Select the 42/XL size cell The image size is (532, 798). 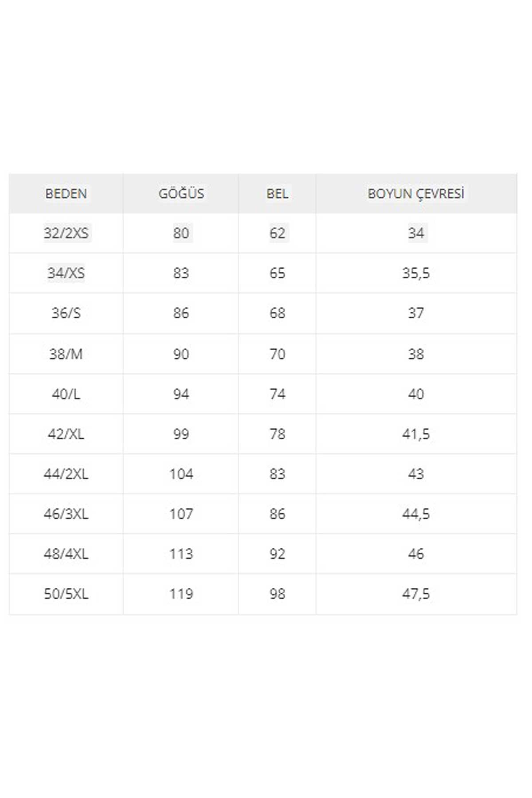pos(66,434)
